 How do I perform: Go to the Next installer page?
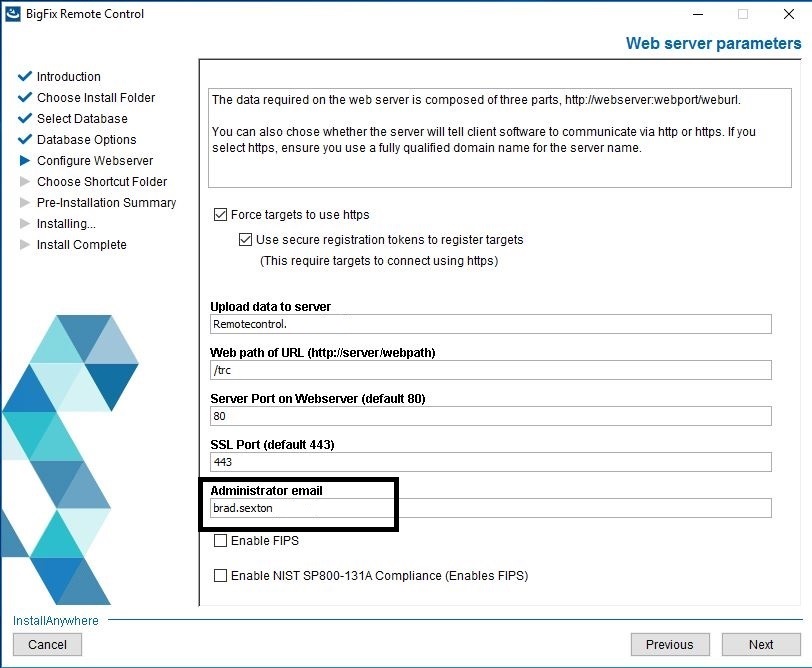point(761,644)
